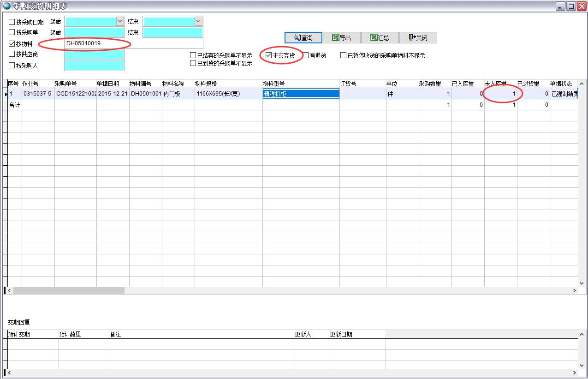Click the 关闭 exit door button

pos(418,38)
